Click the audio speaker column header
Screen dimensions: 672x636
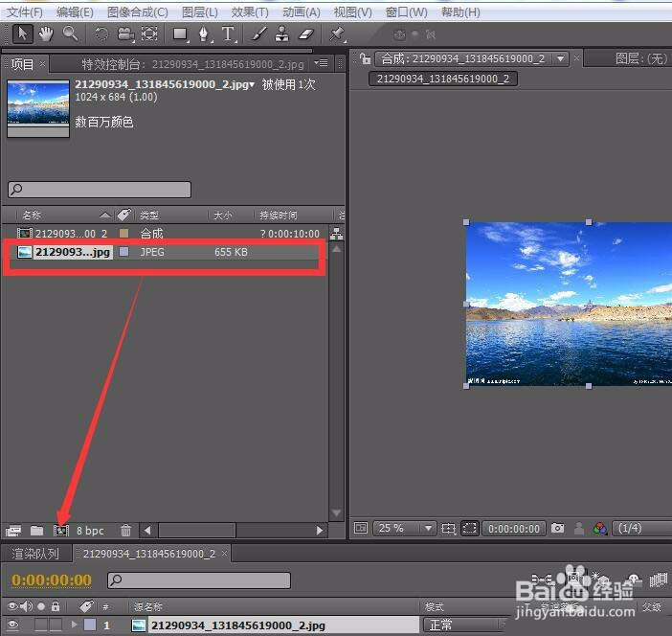coord(26,606)
